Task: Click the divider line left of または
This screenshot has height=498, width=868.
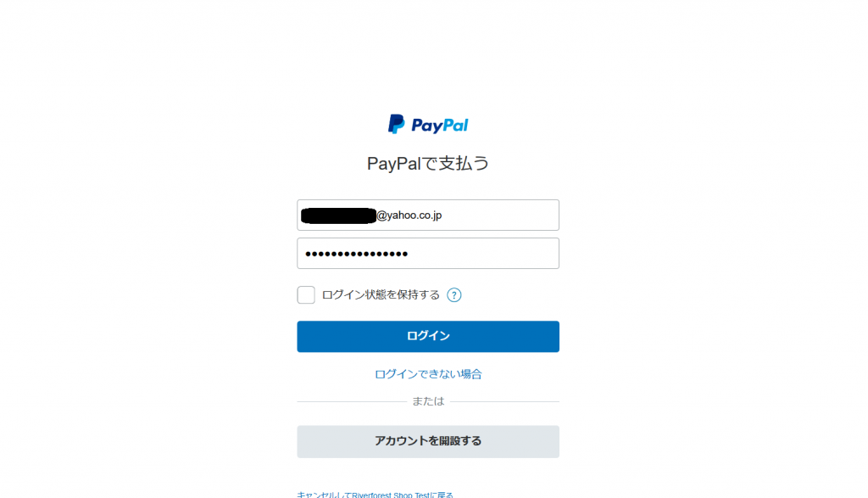Action: 352,401
